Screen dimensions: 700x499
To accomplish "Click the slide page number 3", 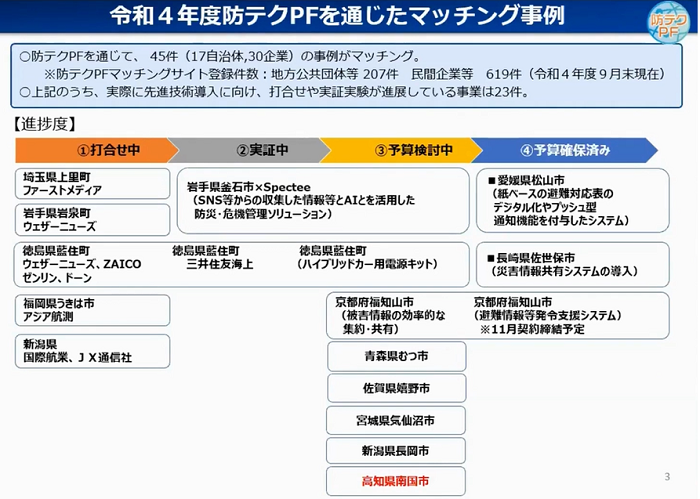I will click(x=667, y=477).
